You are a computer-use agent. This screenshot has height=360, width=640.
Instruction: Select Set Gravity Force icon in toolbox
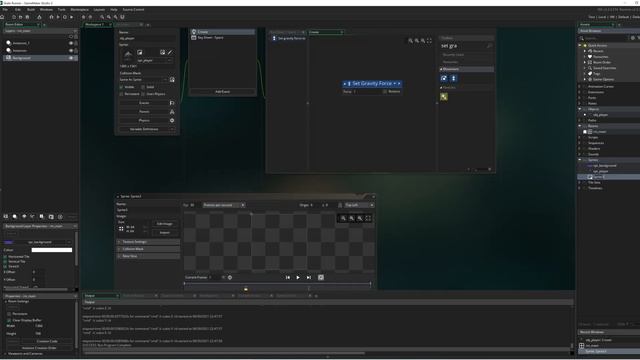tap(453, 78)
